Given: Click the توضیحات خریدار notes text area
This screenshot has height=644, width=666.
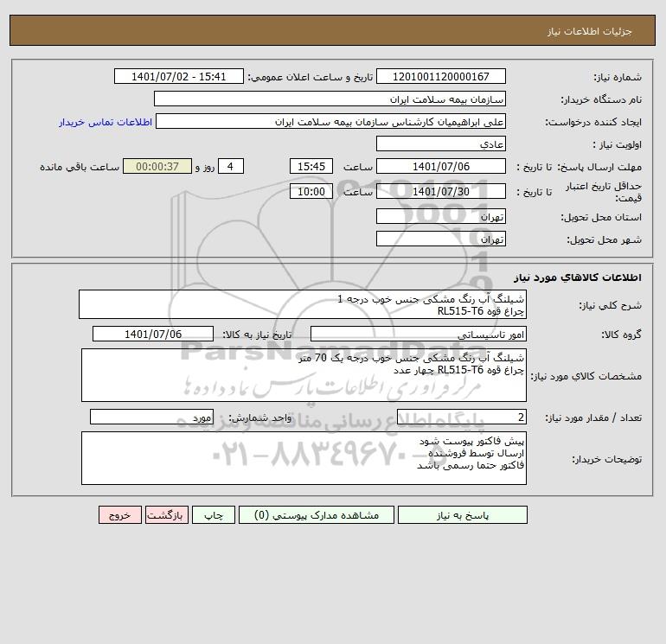Looking at the screenshot, I should [304, 458].
